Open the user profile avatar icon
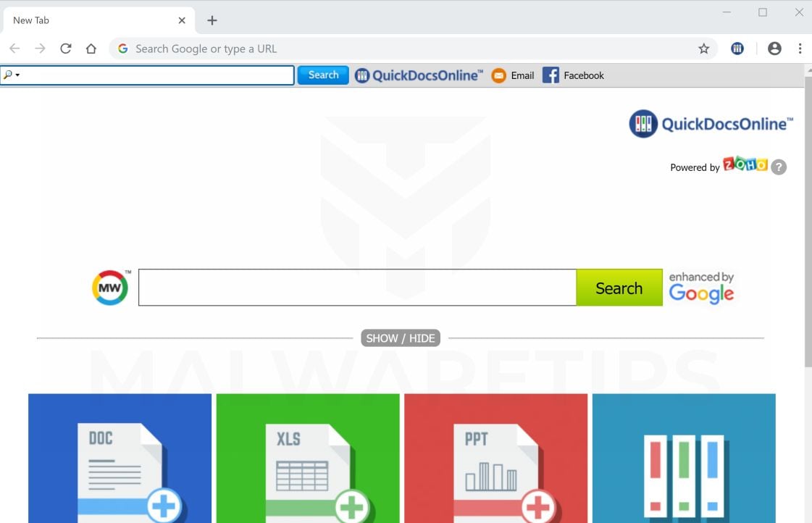This screenshot has height=523, width=812. (x=774, y=49)
